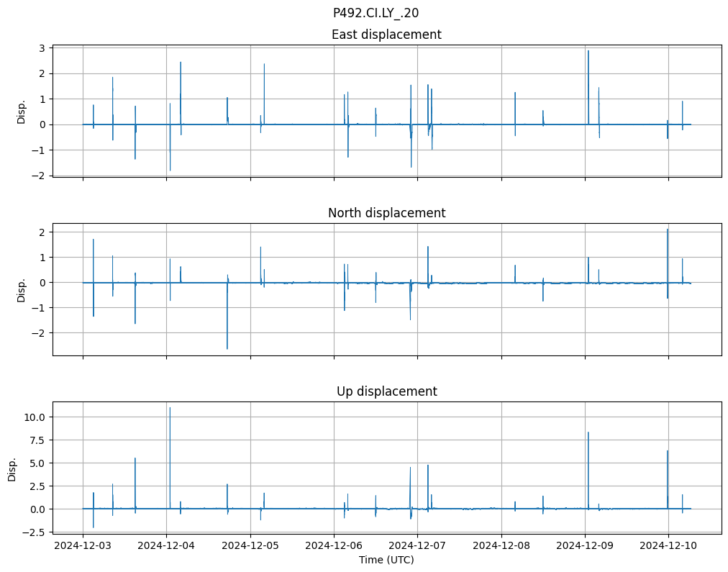Click the 10.0 y-axis tick in Up plot
Image resolution: width=728 pixels, height=572 pixels.
tap(37, 417)
